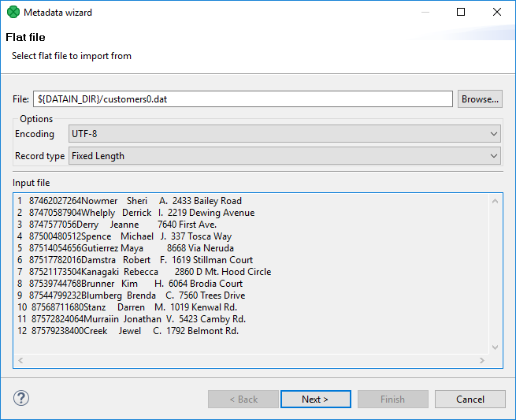Cancel the metadata wizard

click(470, 400)
